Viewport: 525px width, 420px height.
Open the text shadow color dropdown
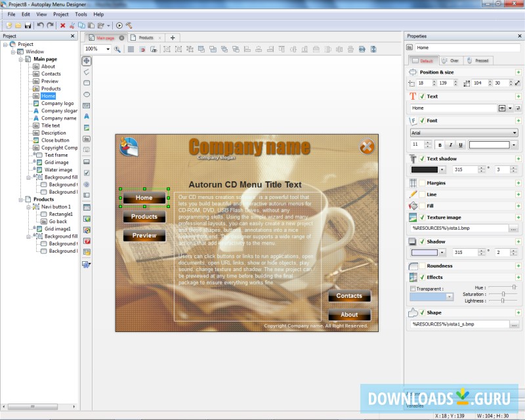click(442, 170)
